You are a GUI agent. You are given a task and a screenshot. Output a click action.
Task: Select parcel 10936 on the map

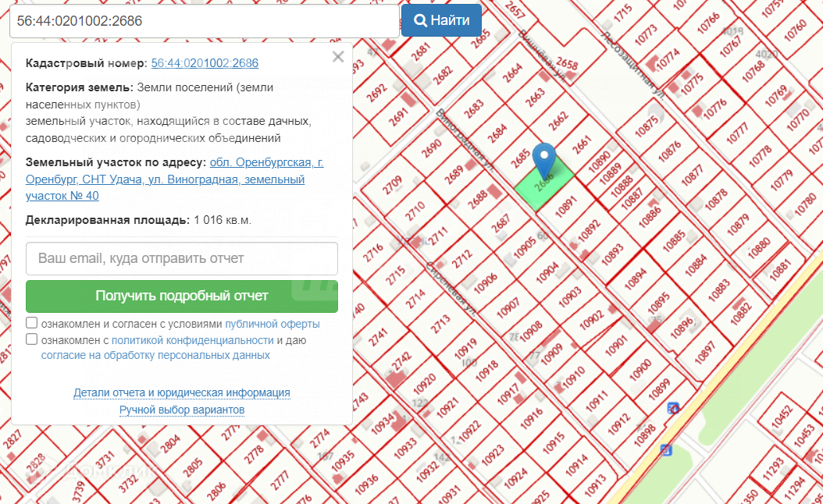(366, 485)
